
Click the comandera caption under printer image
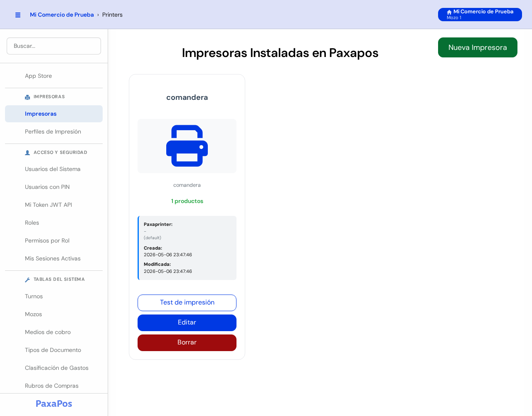pos(187,185)
